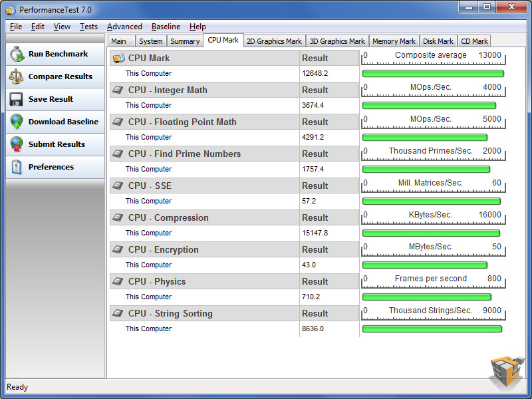Open the Baseline menu
The width and height of the screenshot is (532, 399).
166,27
